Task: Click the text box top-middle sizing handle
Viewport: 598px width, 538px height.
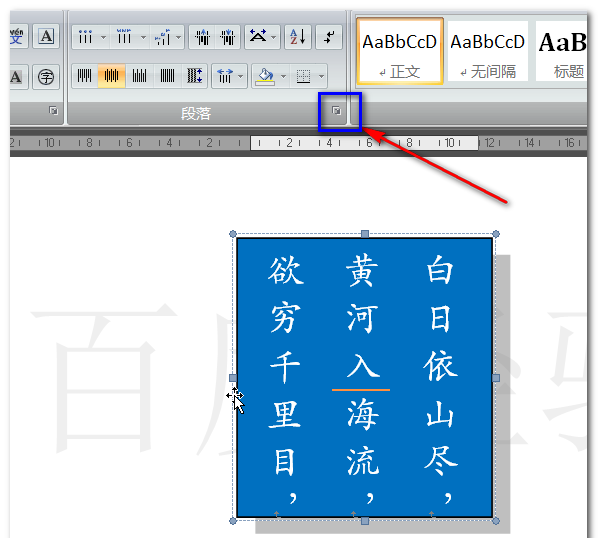Action: [365, 234]
